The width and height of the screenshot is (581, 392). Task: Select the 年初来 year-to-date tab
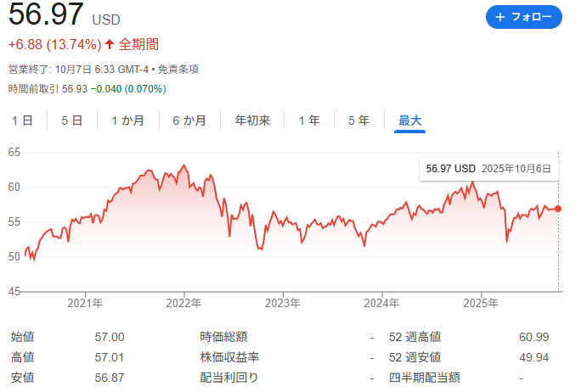coord(252,121)
